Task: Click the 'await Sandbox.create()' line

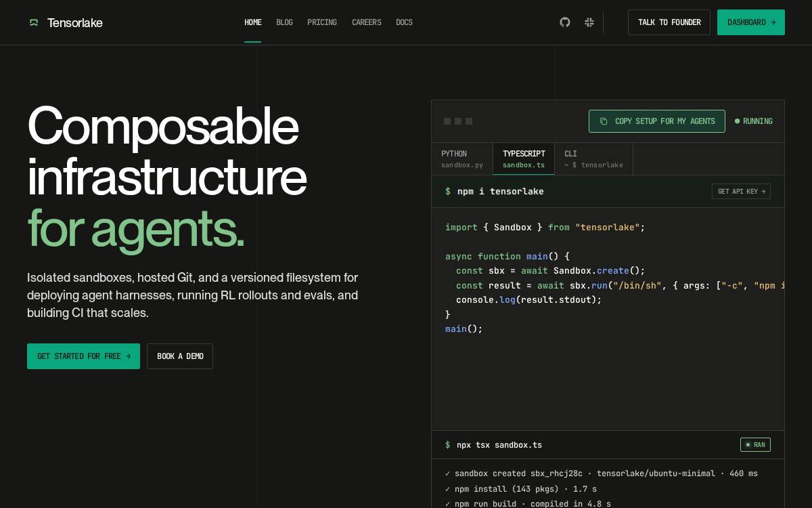Action: point(551,271)
